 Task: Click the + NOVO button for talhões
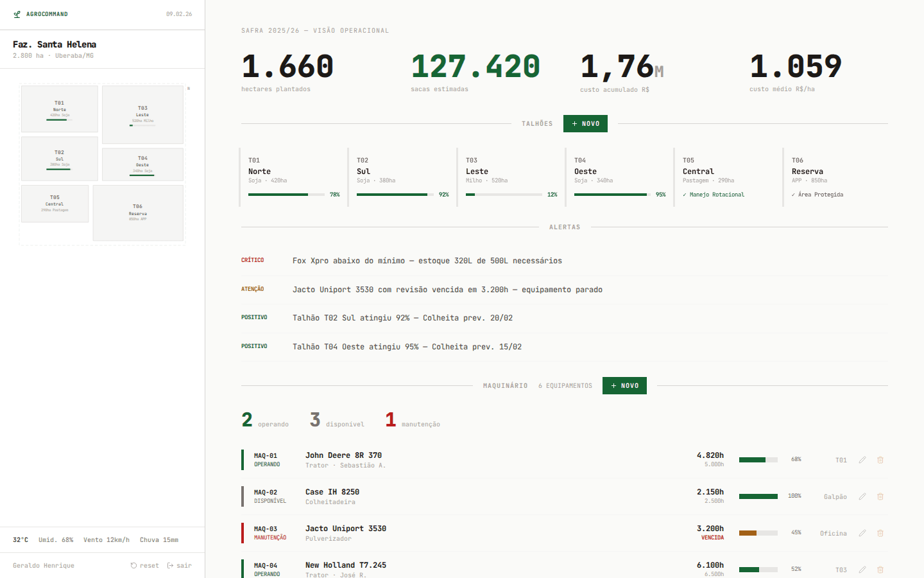(585, 123)
